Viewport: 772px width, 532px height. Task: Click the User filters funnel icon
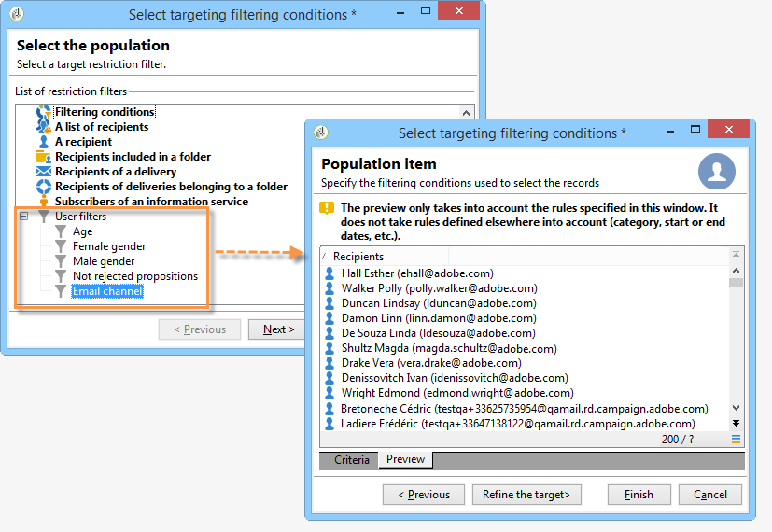tap(43, 216)
